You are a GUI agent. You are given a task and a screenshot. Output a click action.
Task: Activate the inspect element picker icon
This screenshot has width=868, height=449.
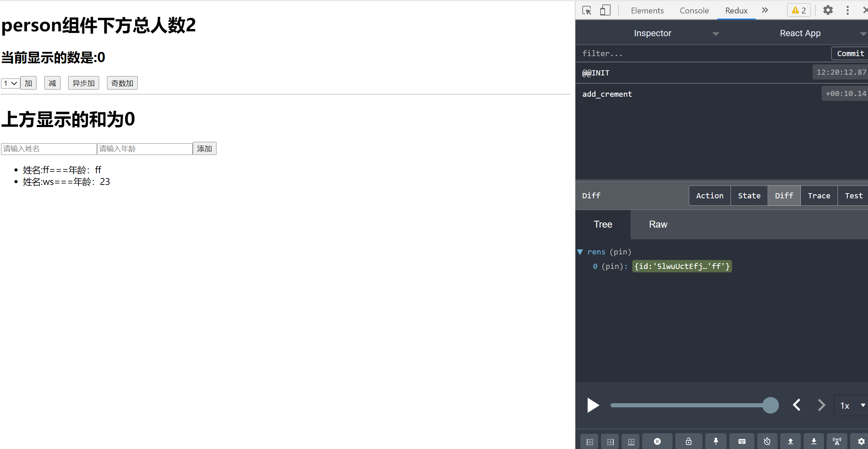(587, 10)
